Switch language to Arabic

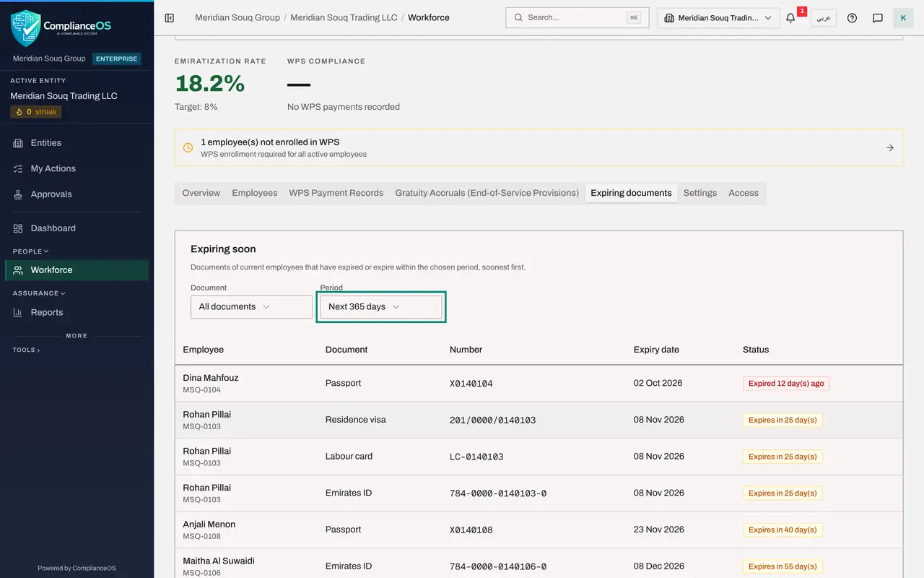824,18
